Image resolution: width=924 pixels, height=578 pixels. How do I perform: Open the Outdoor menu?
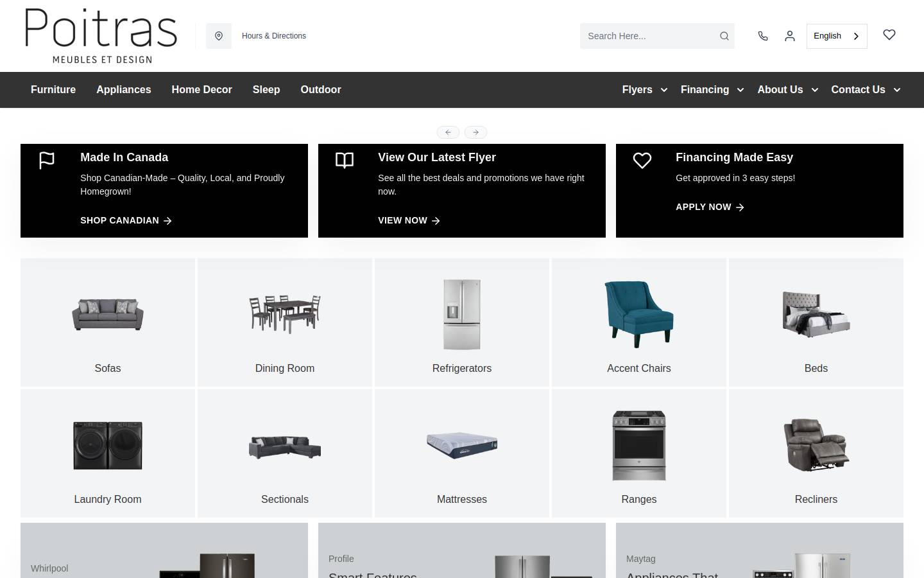(x=321, y=90)
